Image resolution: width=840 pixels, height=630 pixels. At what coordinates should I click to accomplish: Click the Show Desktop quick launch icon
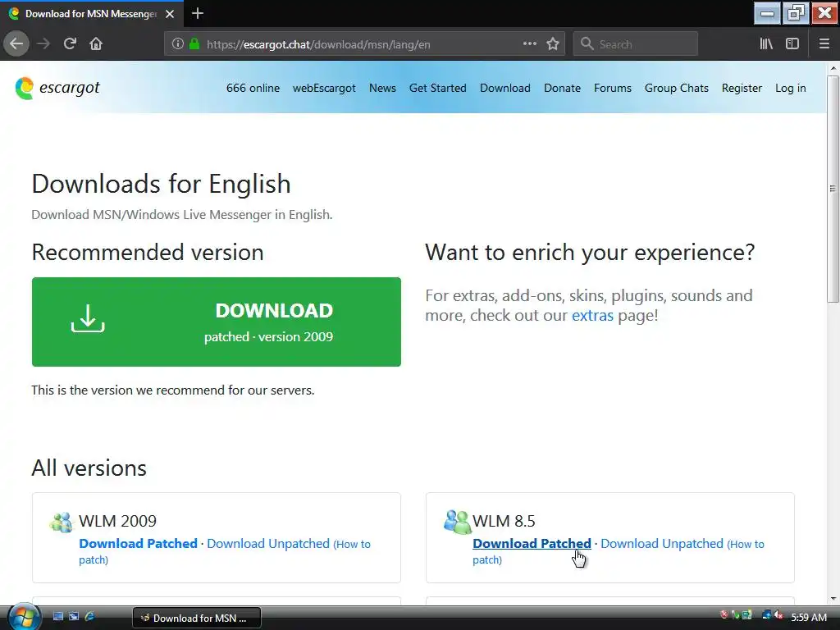click(x=58, y=617)
